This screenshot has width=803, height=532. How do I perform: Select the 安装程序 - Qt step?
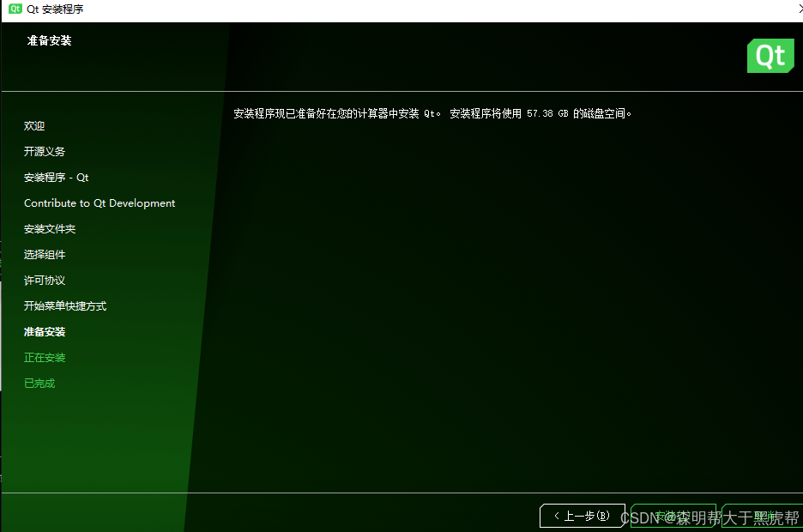coord(57,177)
